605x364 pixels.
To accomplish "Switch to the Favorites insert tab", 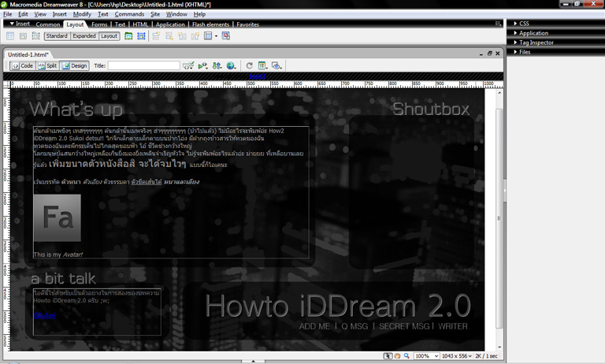I will [247, 24].
